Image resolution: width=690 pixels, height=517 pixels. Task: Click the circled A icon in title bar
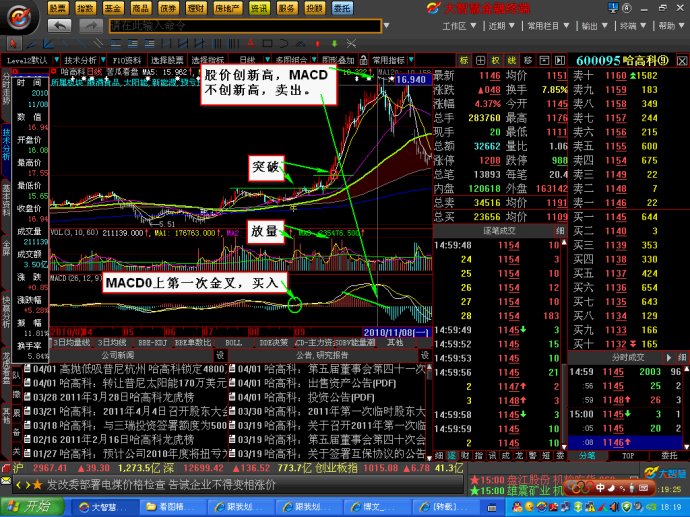pyautogui.click(x=627, y=8)
